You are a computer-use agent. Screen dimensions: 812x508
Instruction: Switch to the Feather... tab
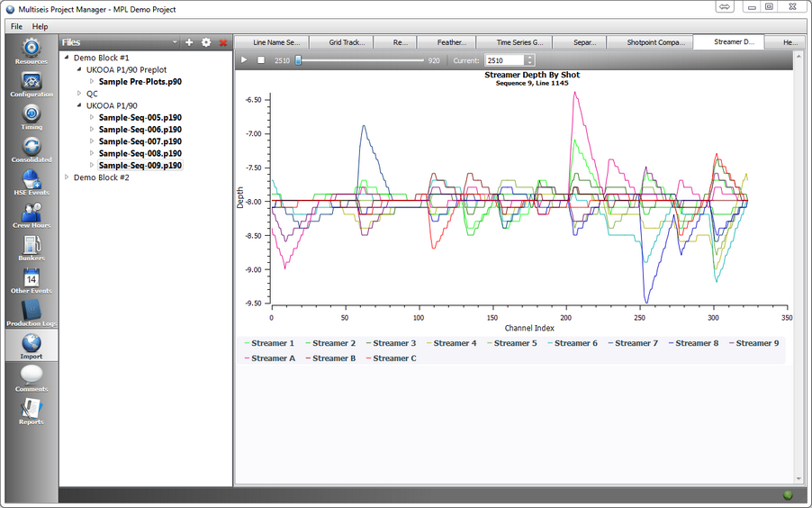(x=448, y=42)
